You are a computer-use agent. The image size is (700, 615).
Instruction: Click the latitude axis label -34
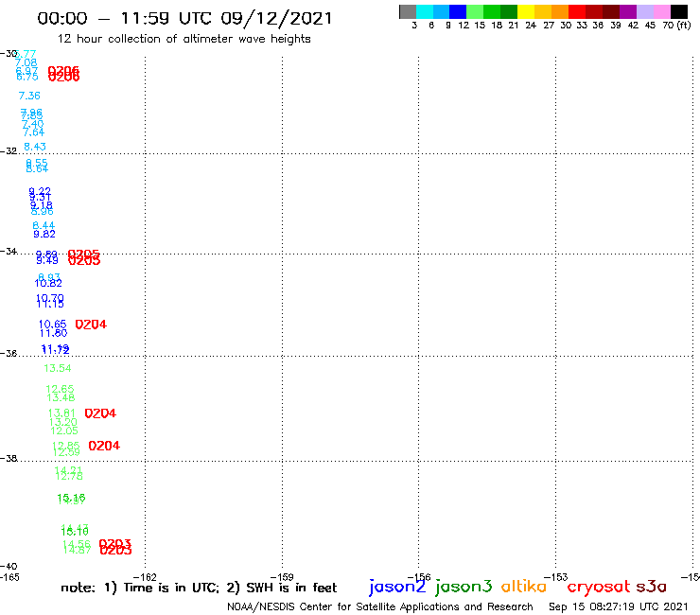[x=9, y=252]
